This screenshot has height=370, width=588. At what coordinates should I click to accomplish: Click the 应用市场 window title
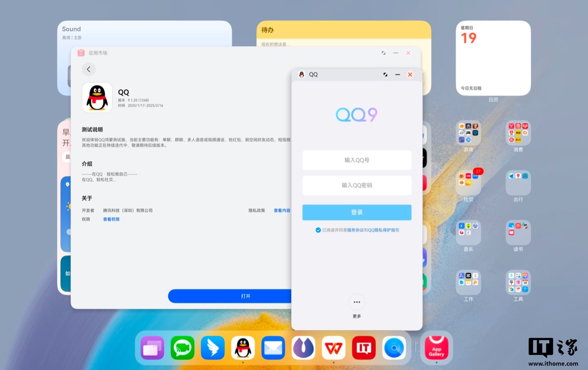pyautogui.click(x=98, y=53)
